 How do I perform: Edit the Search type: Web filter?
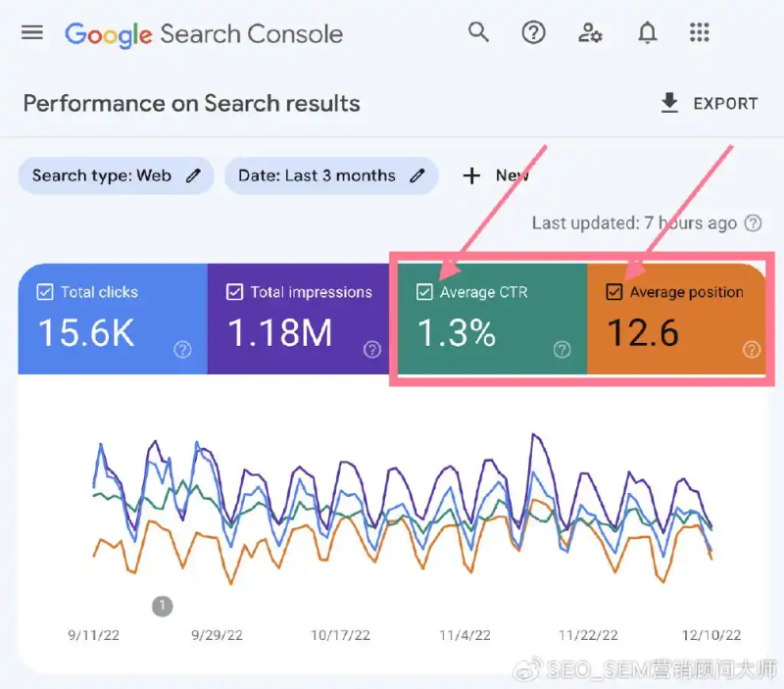click(116, 176)
